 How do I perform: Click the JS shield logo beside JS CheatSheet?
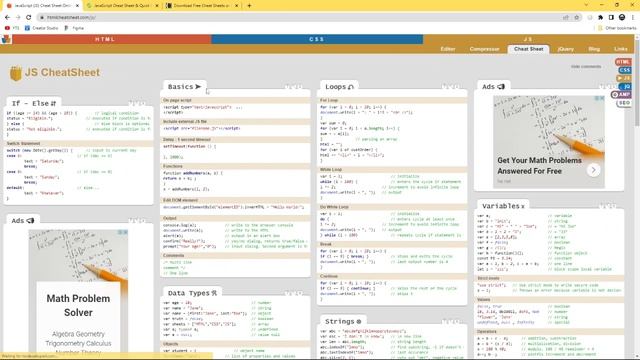click(x=16, y=73)
